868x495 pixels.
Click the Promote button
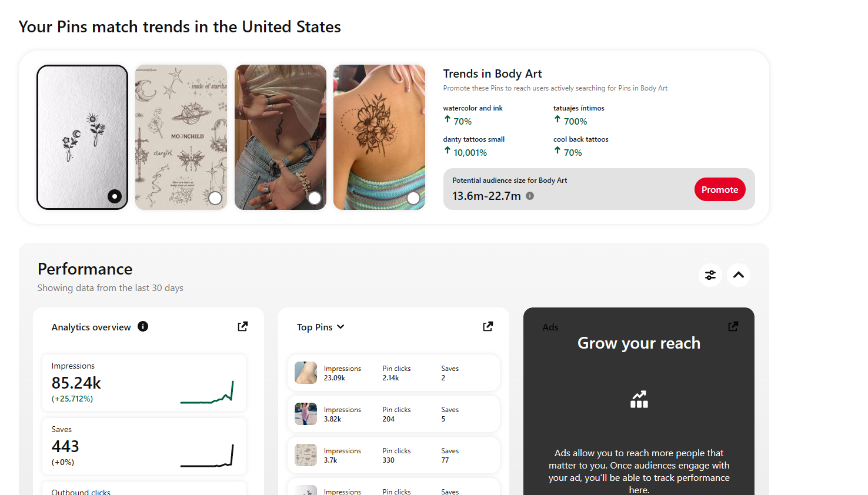(x=720, y=189)
